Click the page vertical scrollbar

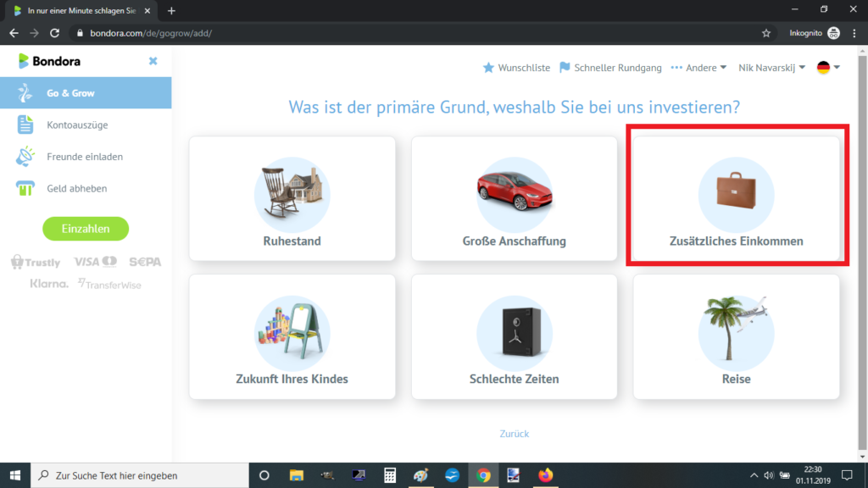(x=862, y=253)
